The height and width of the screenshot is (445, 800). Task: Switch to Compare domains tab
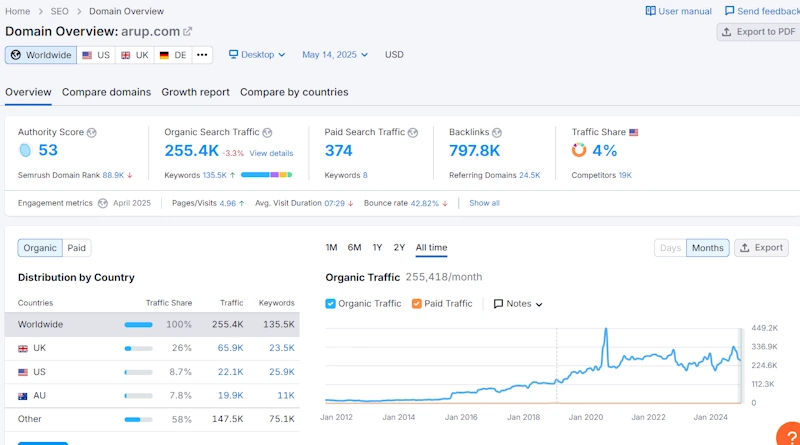click(x=106, y=92)
